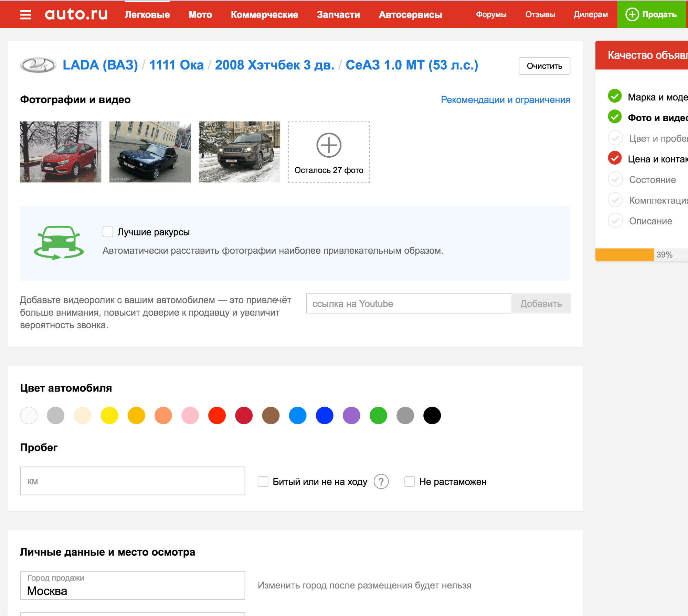The width and height of the screenshot is (688, 616).
Task: Open the 'Мото' menu item
Action: pos(200,15)
